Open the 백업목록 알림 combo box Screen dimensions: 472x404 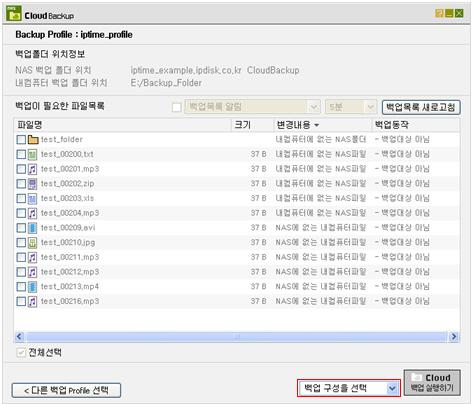pos(252,107)
